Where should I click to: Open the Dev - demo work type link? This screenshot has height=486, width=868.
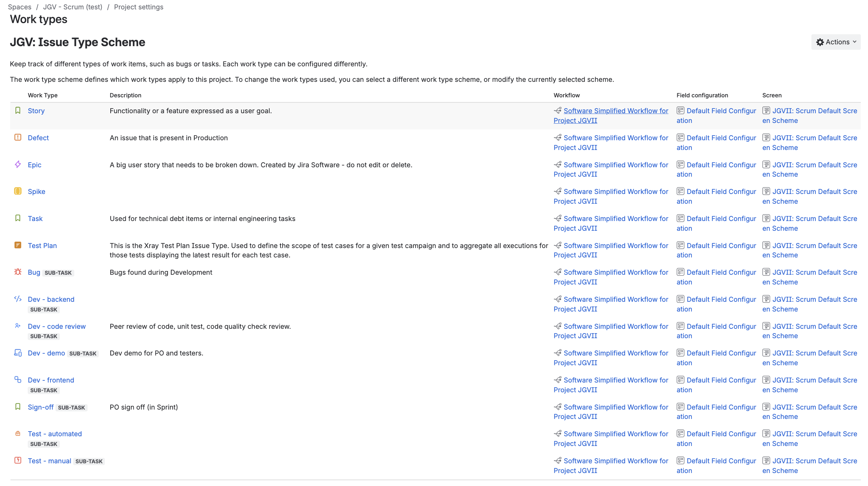[46, 353]
